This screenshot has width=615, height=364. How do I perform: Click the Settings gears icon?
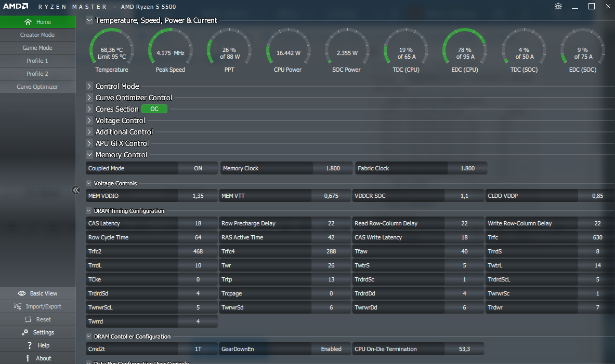[25, 332]
